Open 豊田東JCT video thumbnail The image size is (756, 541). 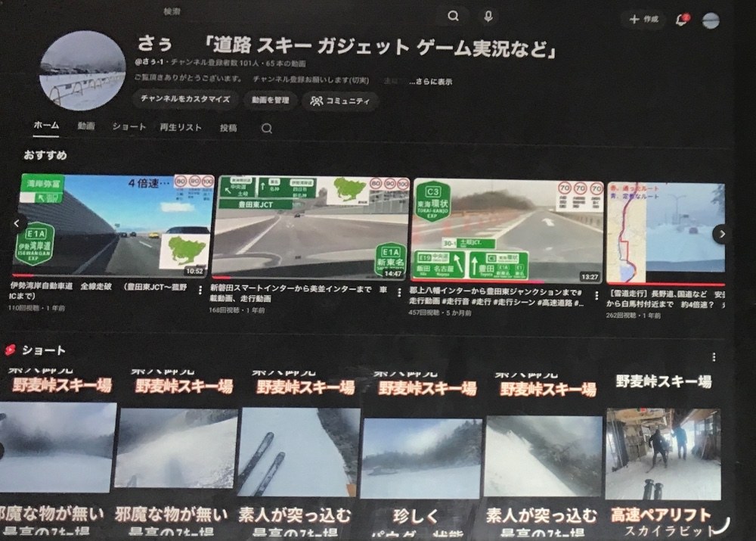312,228
